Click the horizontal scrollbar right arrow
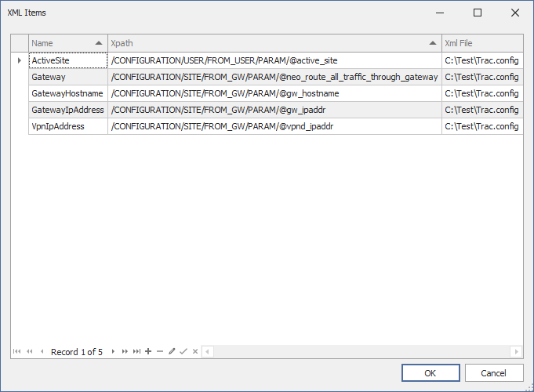The width and height of the screenshot is (534, 392). (x=516, y=351)
